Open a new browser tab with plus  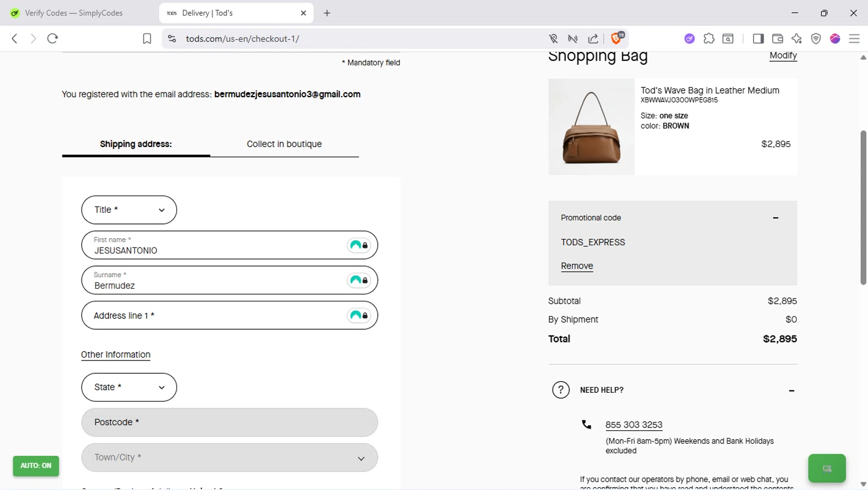point(327,13)
